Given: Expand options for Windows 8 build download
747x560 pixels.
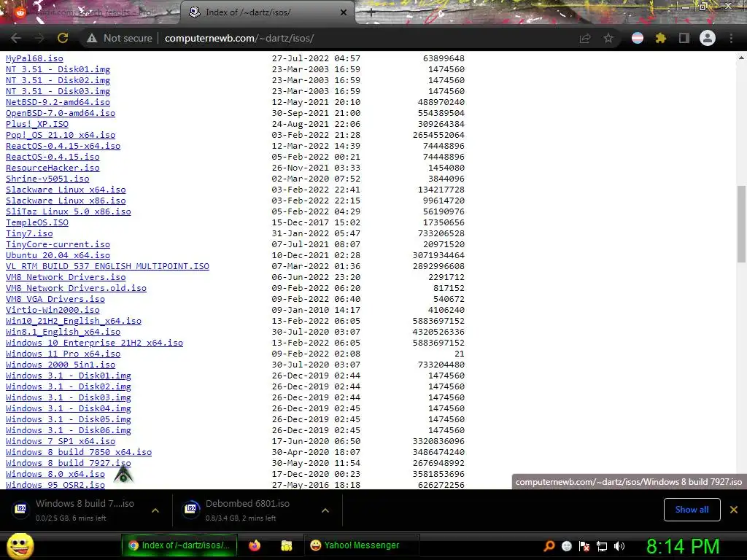Looking at the screenshot, I should 155,510.
